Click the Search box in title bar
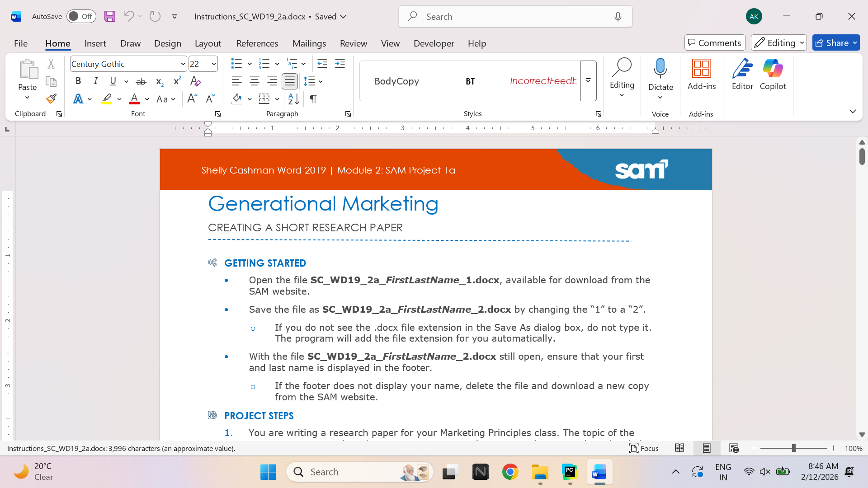 (515, 17)
